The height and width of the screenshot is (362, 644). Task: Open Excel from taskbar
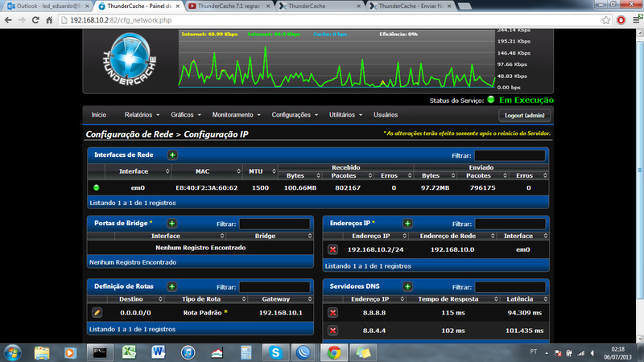point(129,353)
